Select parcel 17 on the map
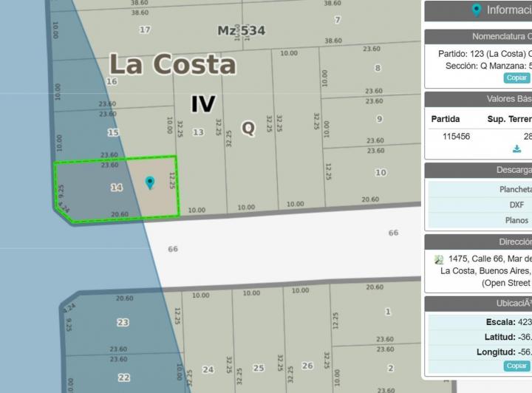Image resolution: width=532 pixels, height=393 pixels. tap(145, 30)
